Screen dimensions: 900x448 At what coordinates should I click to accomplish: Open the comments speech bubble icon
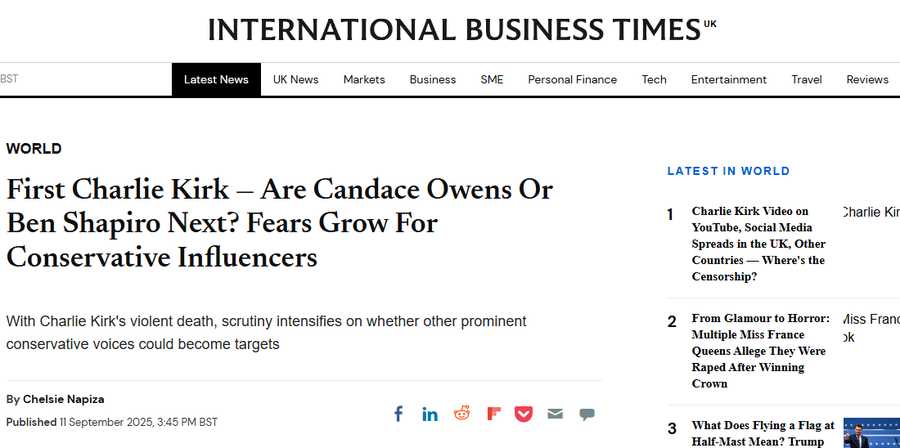click(x=587, y=414)
